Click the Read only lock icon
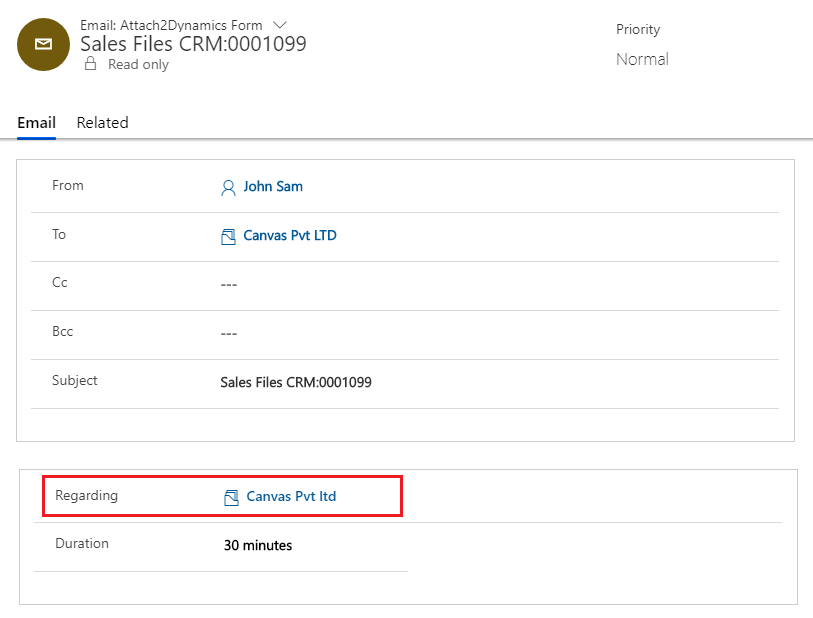 point(91,64)
